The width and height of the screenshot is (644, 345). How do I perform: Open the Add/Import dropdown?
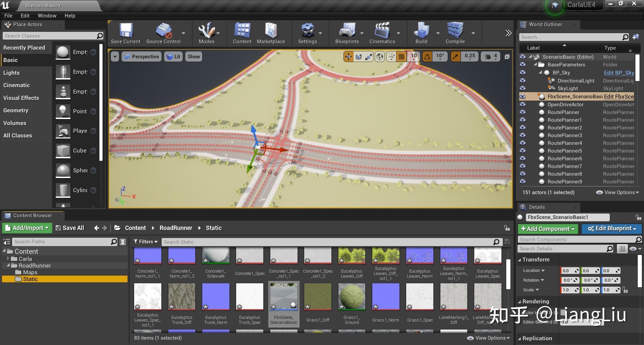(x=27, y=228)
